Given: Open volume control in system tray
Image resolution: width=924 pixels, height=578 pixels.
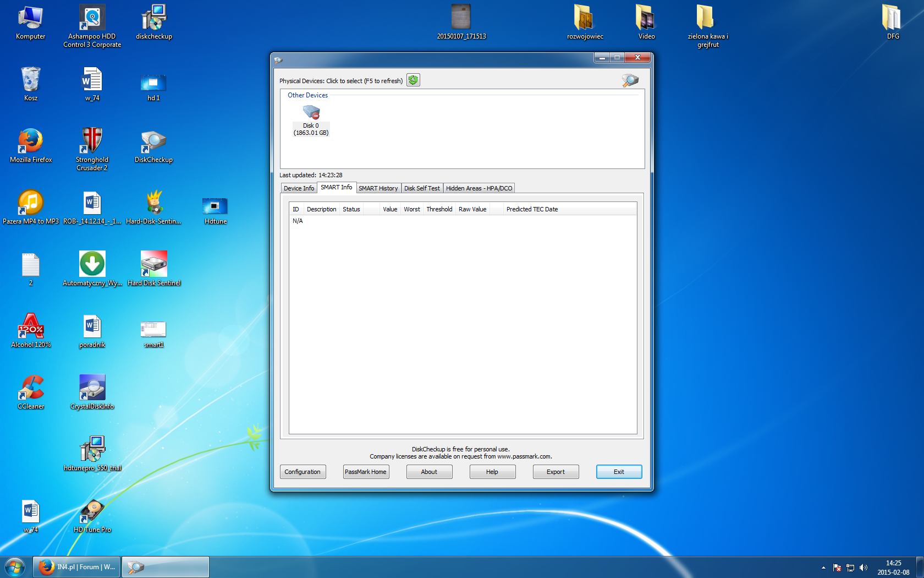Looking at the screenshot, I should tap(864, 568).
